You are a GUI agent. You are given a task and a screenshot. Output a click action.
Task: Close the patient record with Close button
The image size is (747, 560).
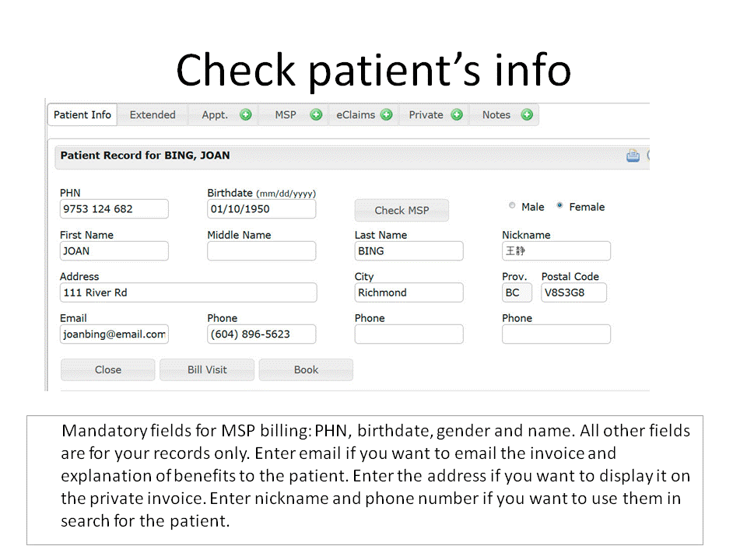pyautogui.click(x=107, y=370)
